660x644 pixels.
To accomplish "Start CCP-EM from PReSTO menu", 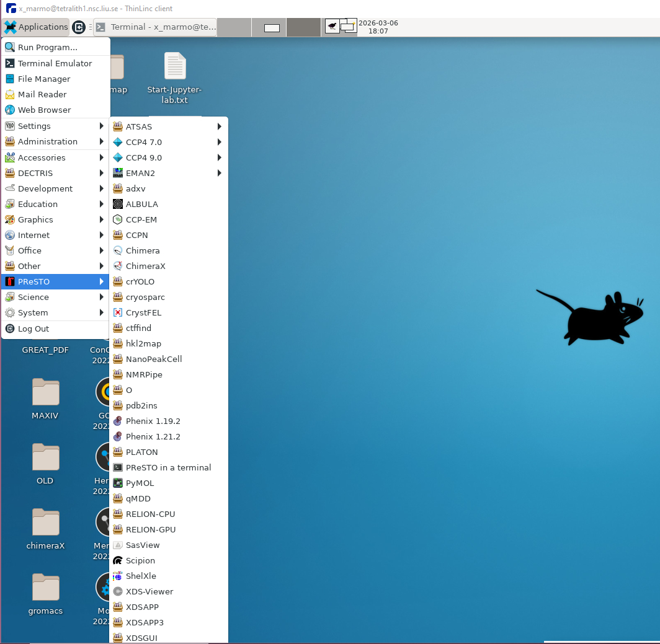I will [x=141, y=219].
